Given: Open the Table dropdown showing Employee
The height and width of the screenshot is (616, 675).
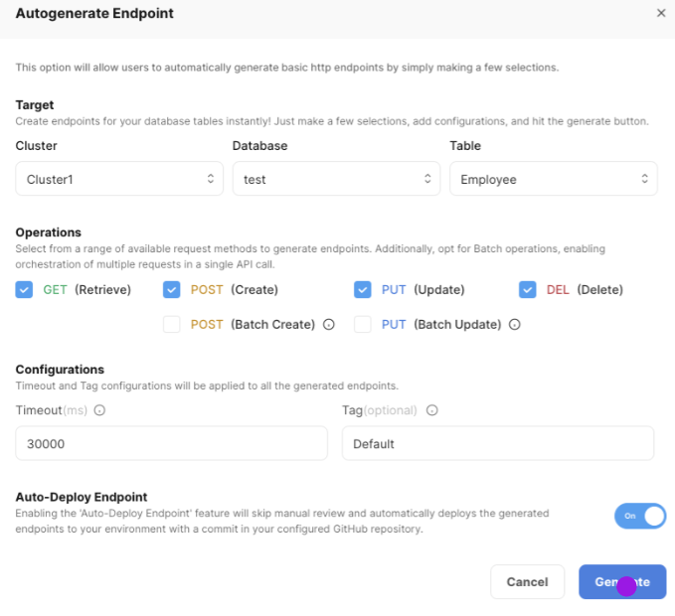Looking at the screenshot, I should [553, 179].
